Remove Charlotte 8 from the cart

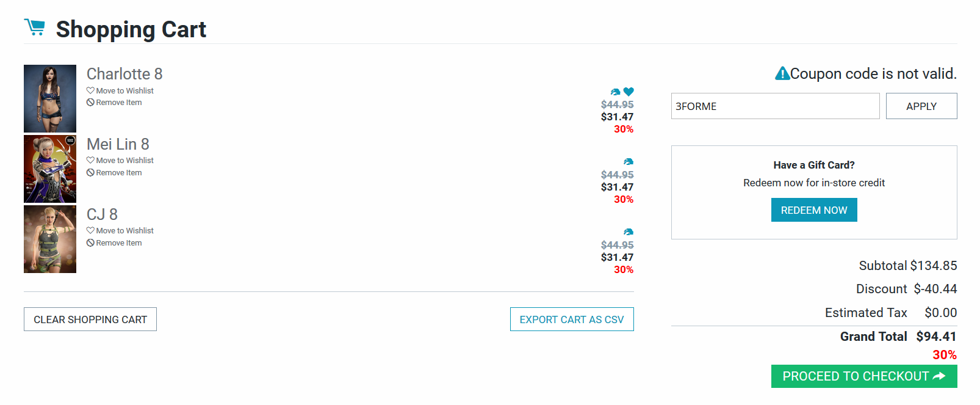[x=118, y=103]
